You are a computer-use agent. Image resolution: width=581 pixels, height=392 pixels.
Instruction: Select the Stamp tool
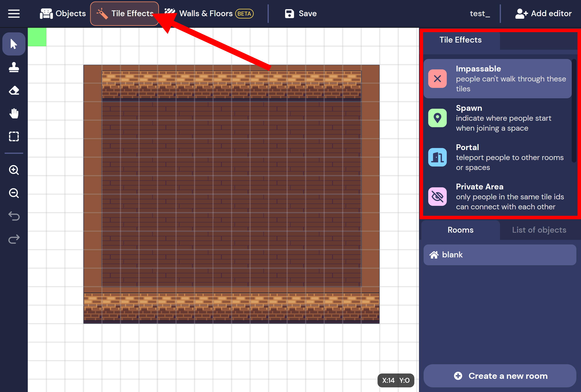pos(14,67)
